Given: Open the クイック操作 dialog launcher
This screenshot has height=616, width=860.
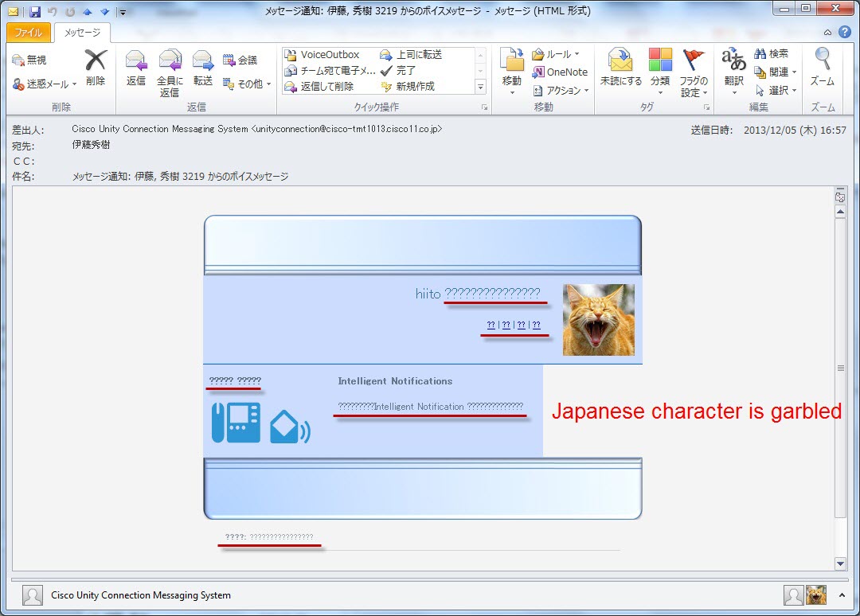Looking at the screenshot, I should pyautogui.click(x=484, y=107).
